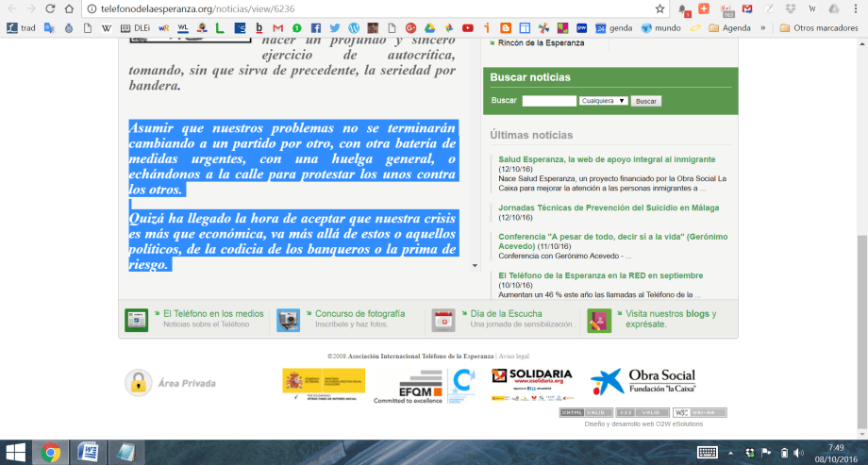This screenshot has height=465, width=868.
Task: Open the Wikipedia W bookmark
Action: coord(106,27)
